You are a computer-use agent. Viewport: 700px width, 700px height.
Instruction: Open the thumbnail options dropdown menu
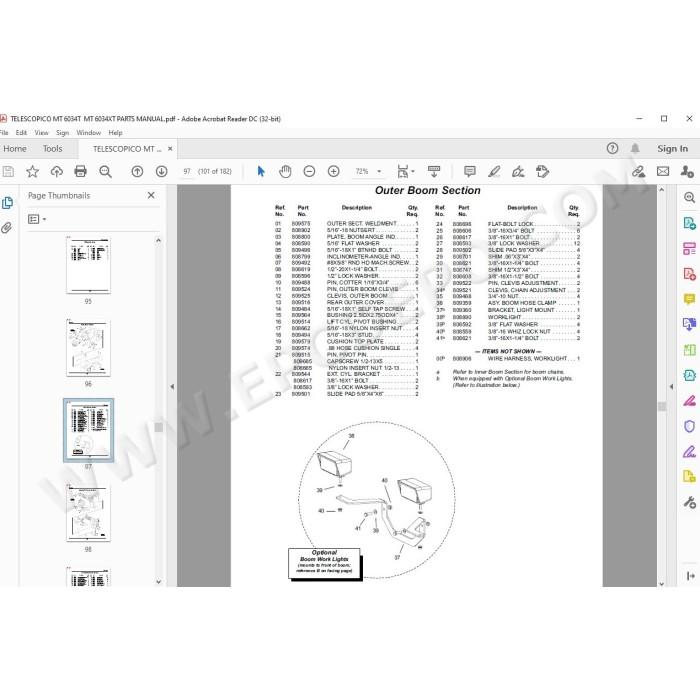pyautogui.click(x=37, y=219)
